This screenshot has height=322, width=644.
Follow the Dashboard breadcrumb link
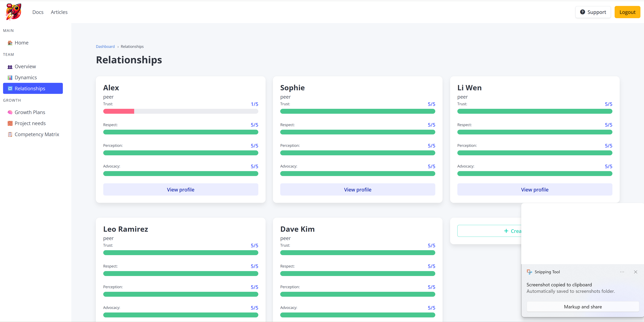point(105,47)
